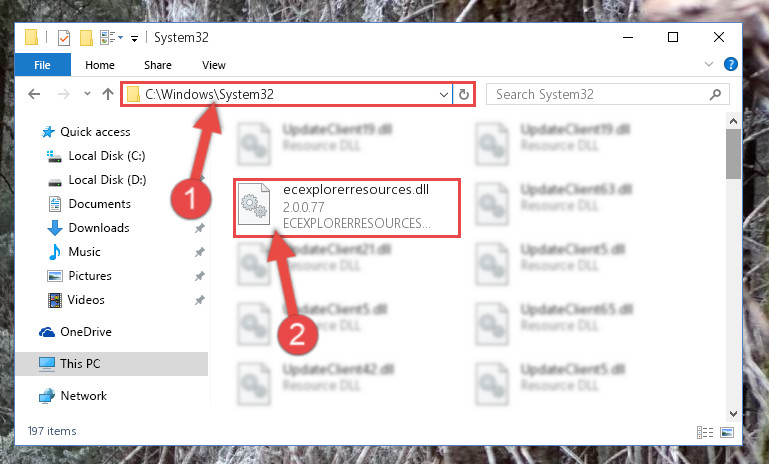Select OneDrive in the navigation pane
The image size is (769, 464).
click(86, 332)
